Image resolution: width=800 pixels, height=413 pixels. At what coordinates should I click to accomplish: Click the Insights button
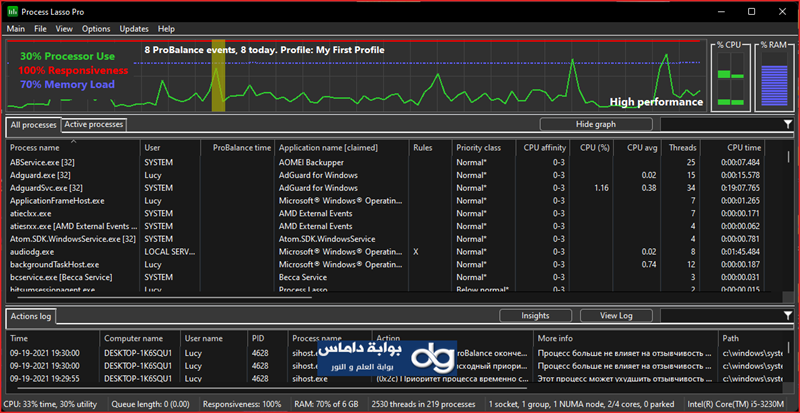[535, 315]
